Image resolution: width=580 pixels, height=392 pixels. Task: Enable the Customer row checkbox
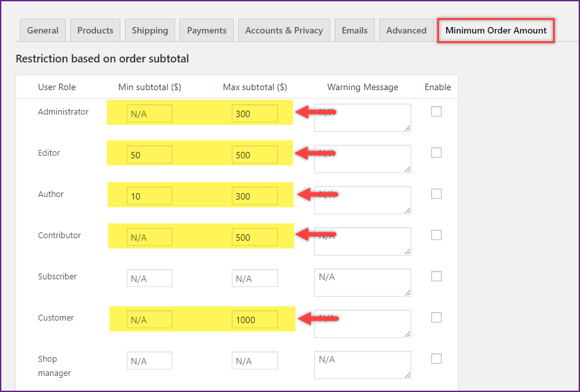[x=436, y=317]
